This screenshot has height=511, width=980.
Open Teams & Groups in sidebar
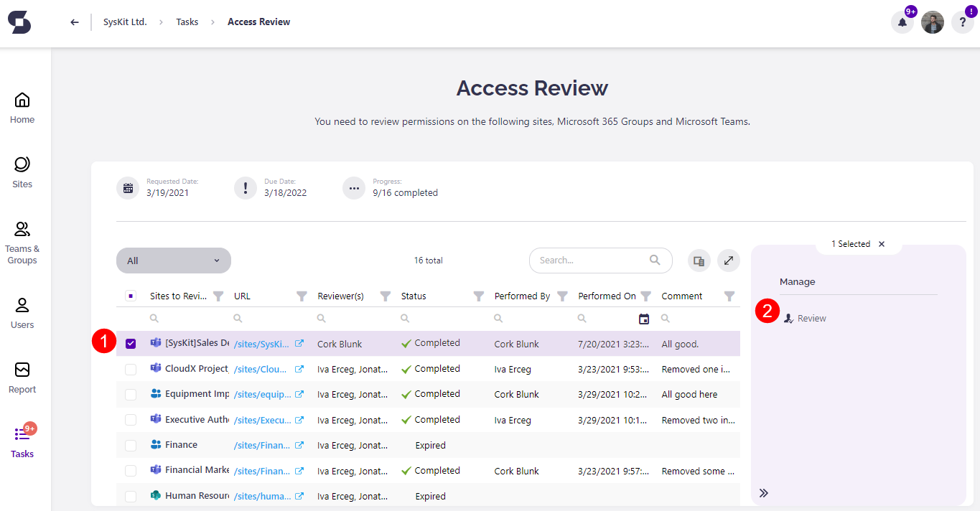coord(22,243)
